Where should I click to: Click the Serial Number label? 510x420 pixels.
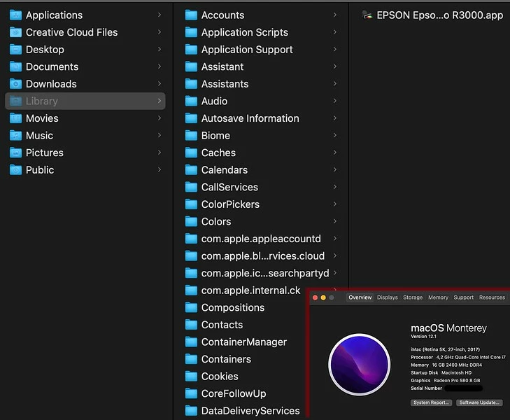tap(427, 388)
